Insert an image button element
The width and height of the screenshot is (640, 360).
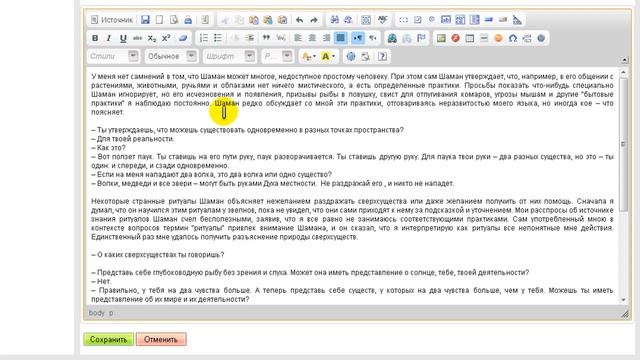point(503,20)
